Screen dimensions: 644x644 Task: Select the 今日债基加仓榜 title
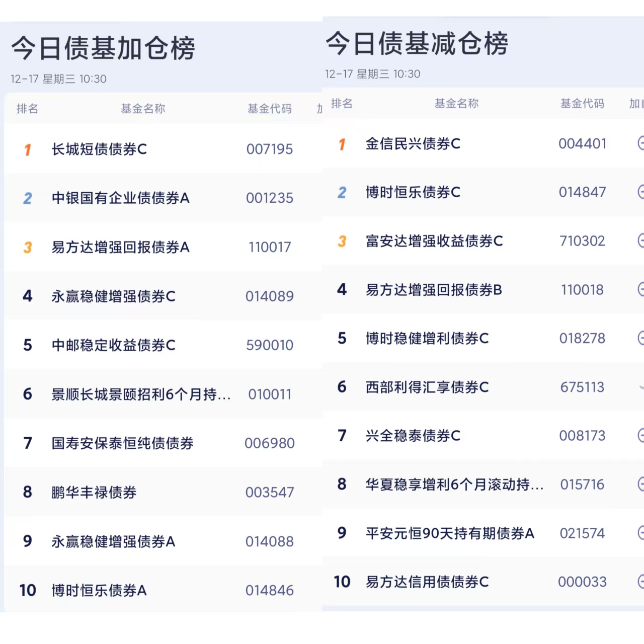click(x=103, y=49)
